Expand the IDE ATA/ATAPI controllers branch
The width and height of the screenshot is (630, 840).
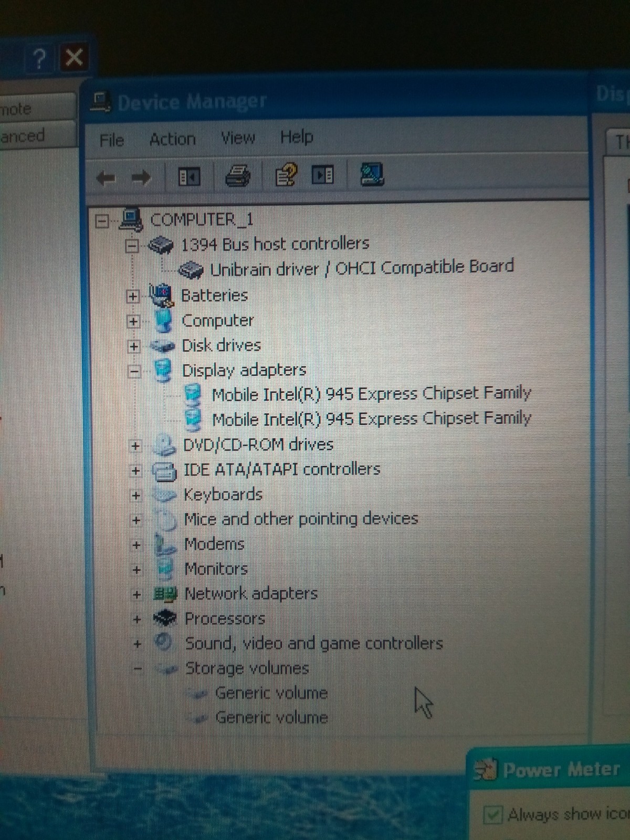pos(135,471)
